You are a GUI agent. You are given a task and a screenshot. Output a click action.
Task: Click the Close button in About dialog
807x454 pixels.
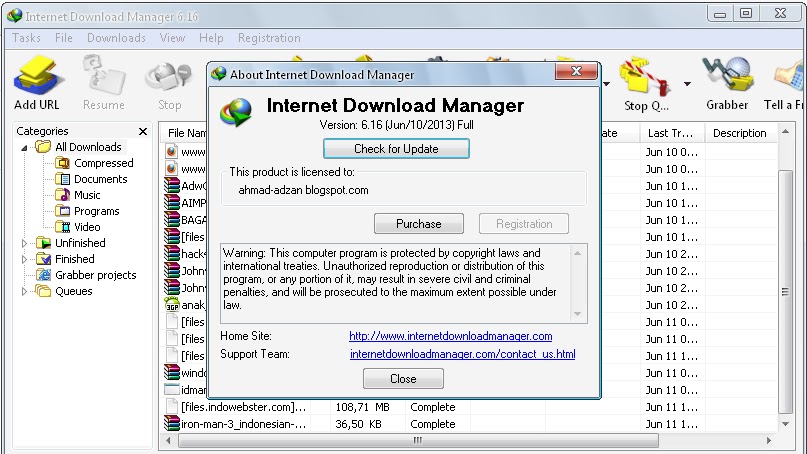point(403,379)
